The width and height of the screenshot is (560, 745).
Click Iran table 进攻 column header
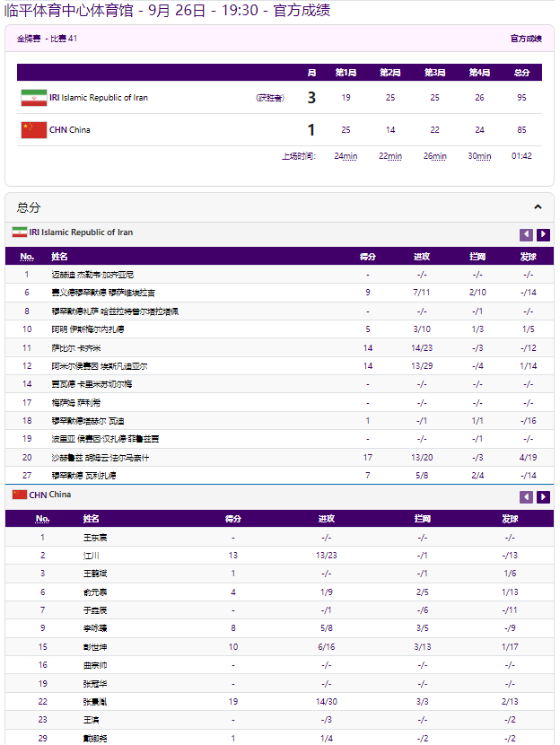coord(422,257)
